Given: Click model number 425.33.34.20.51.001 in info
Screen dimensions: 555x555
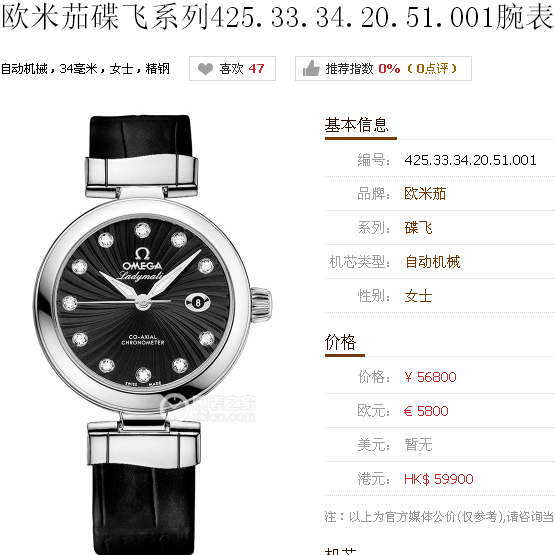Looking at the screenshot, I should click(x=470, y=160).
